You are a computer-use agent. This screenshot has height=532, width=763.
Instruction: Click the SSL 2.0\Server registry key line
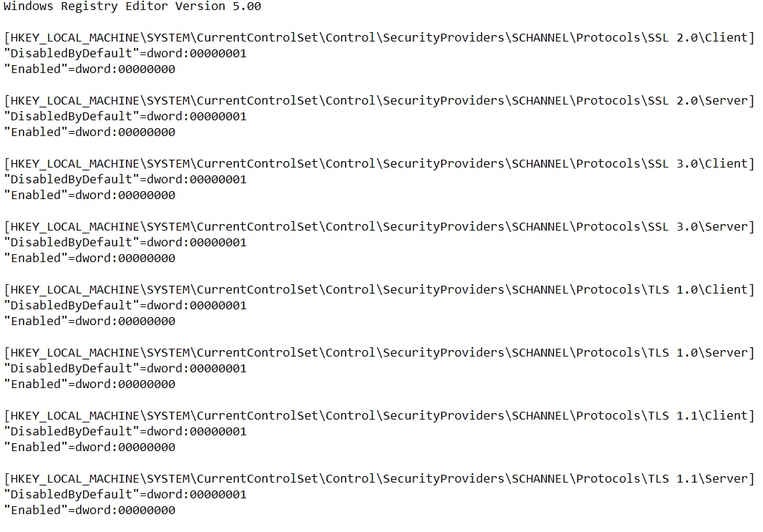tap(379, 101)
